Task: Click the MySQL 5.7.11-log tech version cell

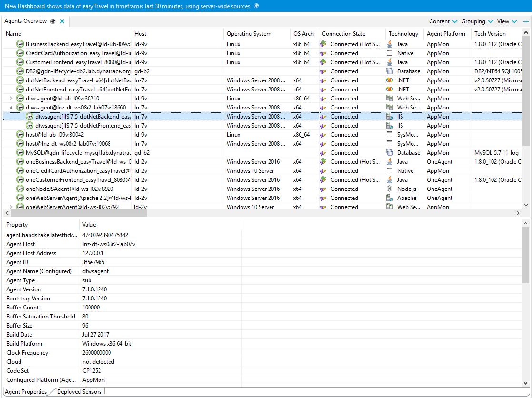Action: point(496,152)
